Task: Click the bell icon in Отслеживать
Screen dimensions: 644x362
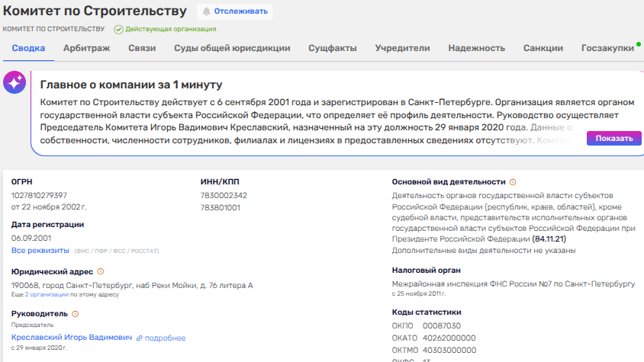Action: coord(206,11)
